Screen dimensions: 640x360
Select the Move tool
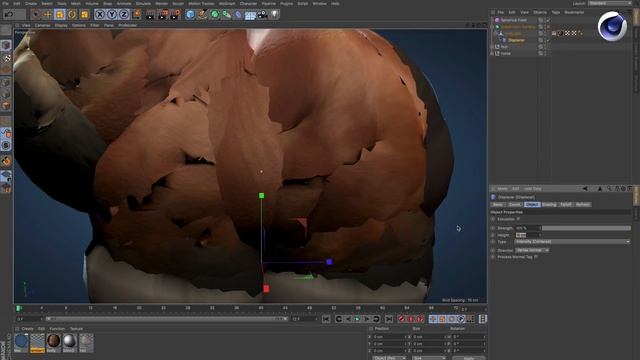coord(47,15)
